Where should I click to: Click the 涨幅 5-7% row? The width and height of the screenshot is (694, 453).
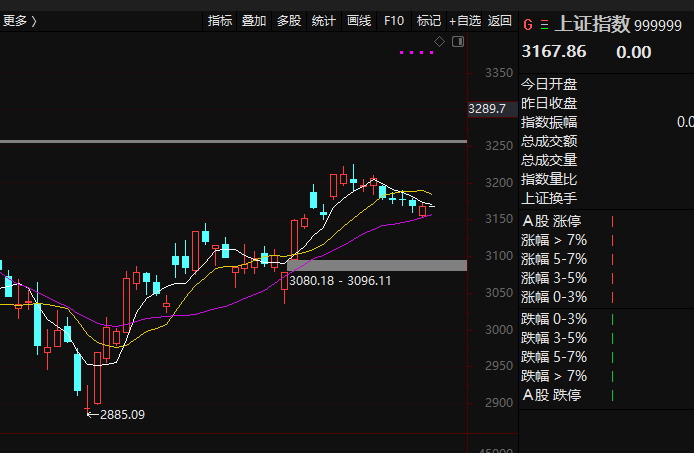pos(606,259)
